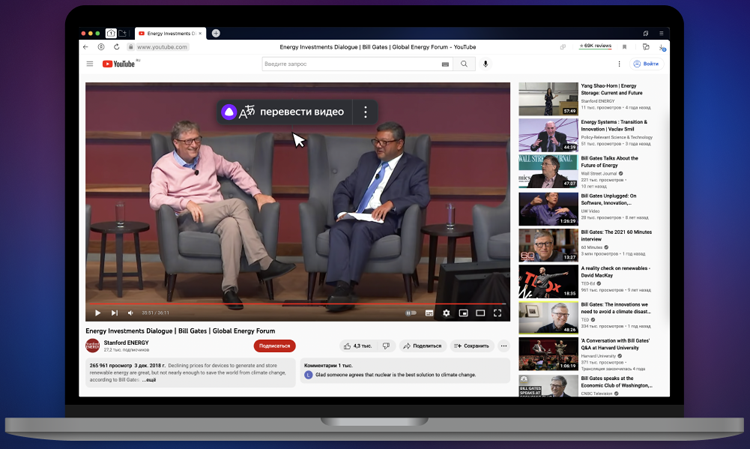
Task: Expand the description via '...ещё'
Action: [x=149, y=380]
